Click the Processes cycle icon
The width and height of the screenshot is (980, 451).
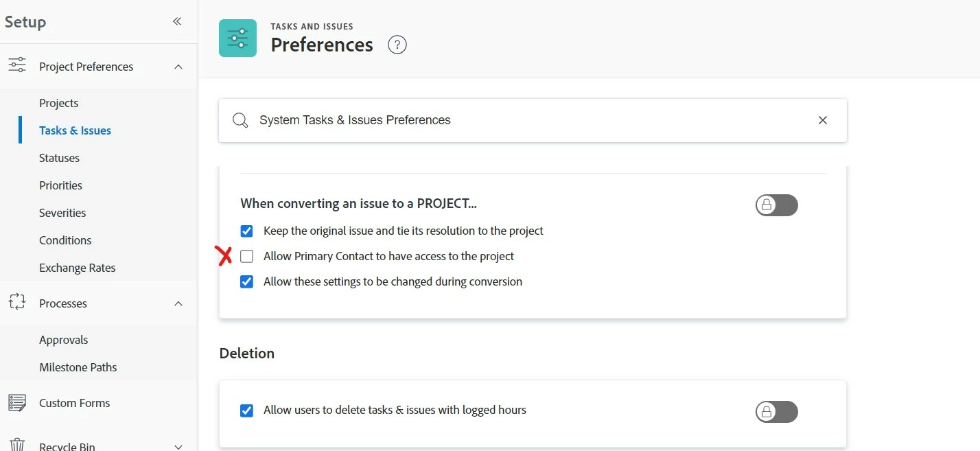click(16, 303)
